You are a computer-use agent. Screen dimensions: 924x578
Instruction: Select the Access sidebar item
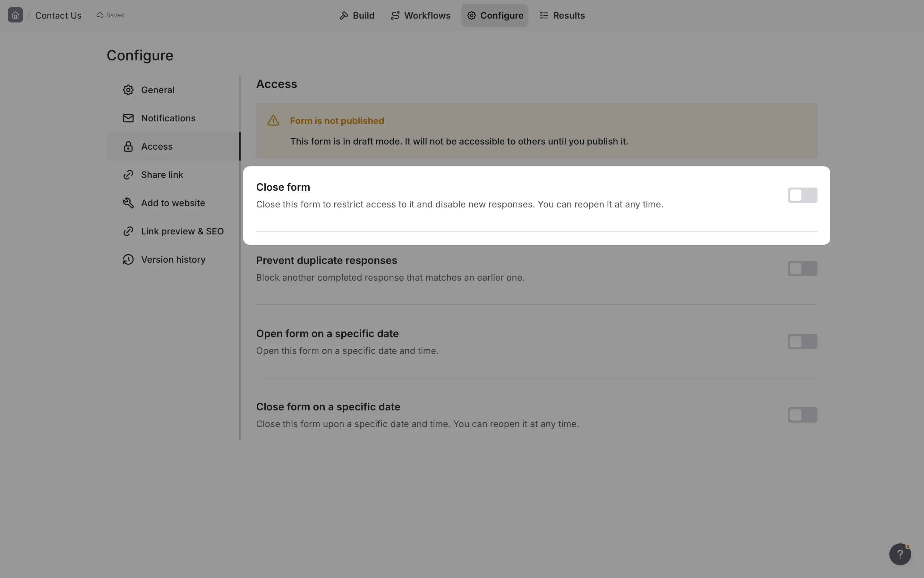173,146
